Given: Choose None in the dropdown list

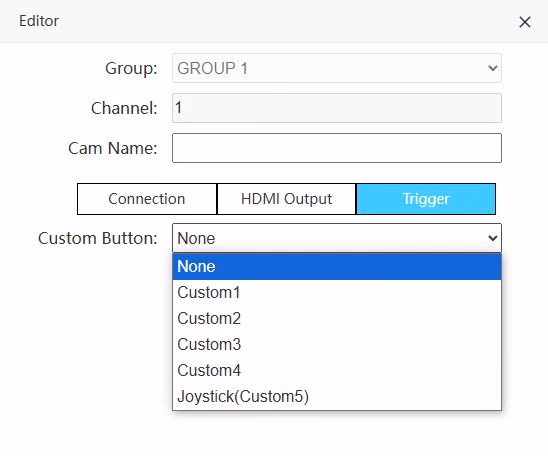Looking at the screenshot, I should pos(337,266).
